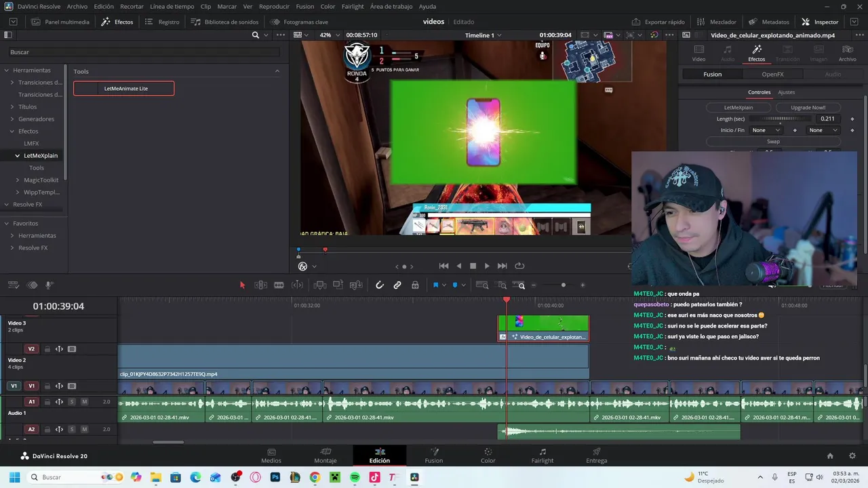Open the Metadatos panel
This screenshot has height=488, width=868.
pos(769,22)
